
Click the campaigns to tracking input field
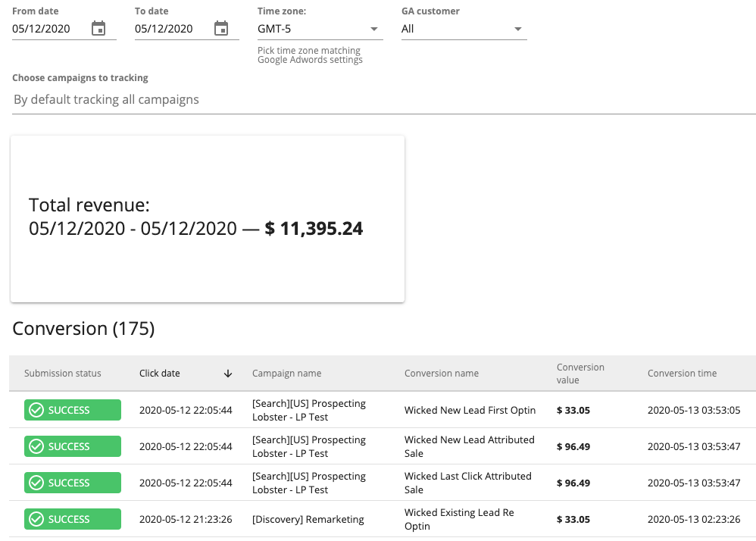click(383, 99)
